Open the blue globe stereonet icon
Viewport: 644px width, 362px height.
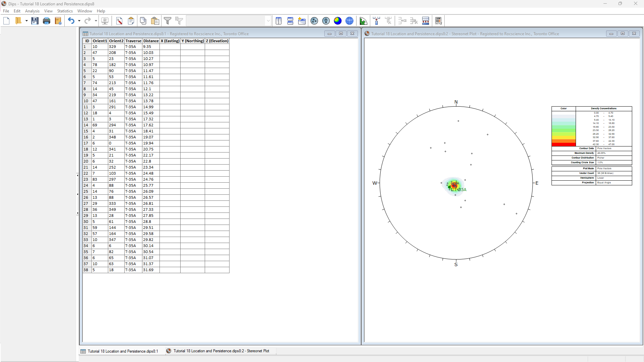click(349, 21)
